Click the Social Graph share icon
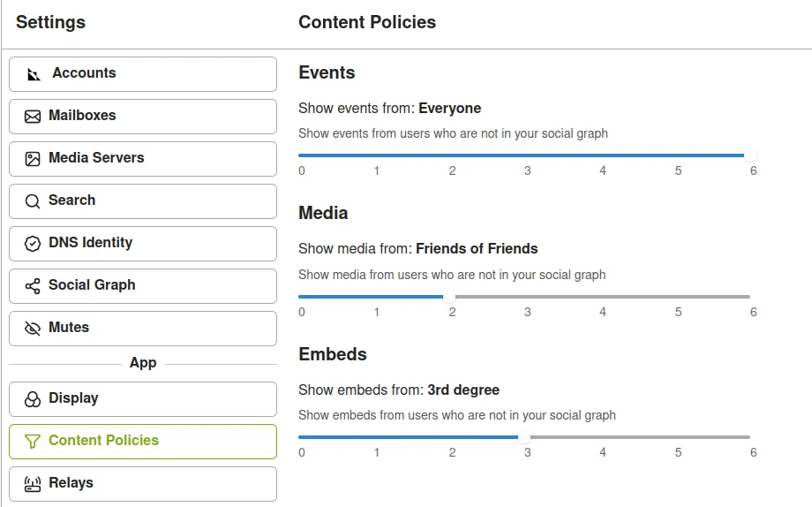Screen dimensions: 812x507 [33, 286]
